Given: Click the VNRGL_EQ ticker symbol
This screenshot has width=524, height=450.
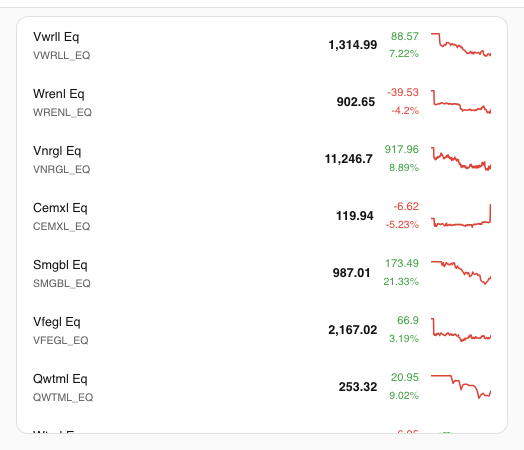Looking at the screenshot, I should pos(61,169).
